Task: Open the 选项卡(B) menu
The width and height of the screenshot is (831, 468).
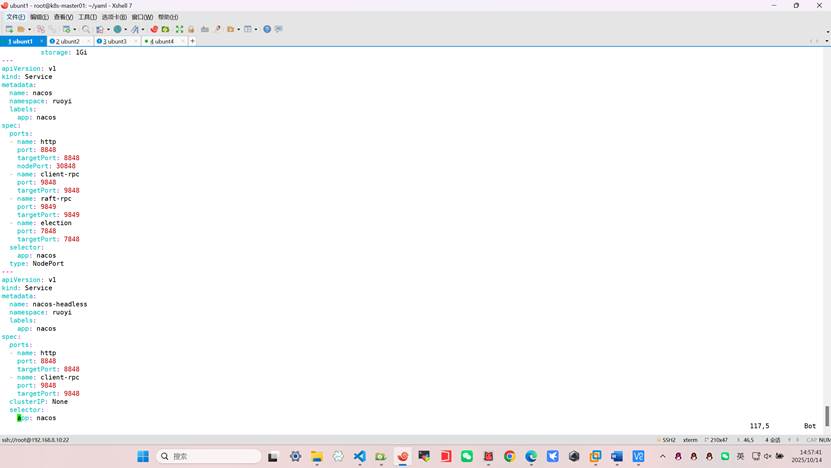Action: [114, 17]
